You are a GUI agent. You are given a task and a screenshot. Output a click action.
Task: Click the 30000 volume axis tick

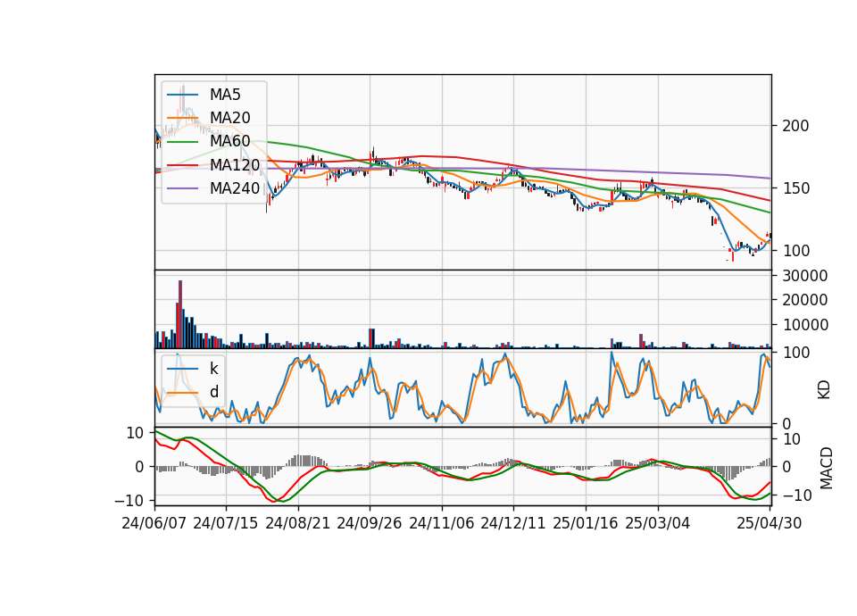click(804, 276)
